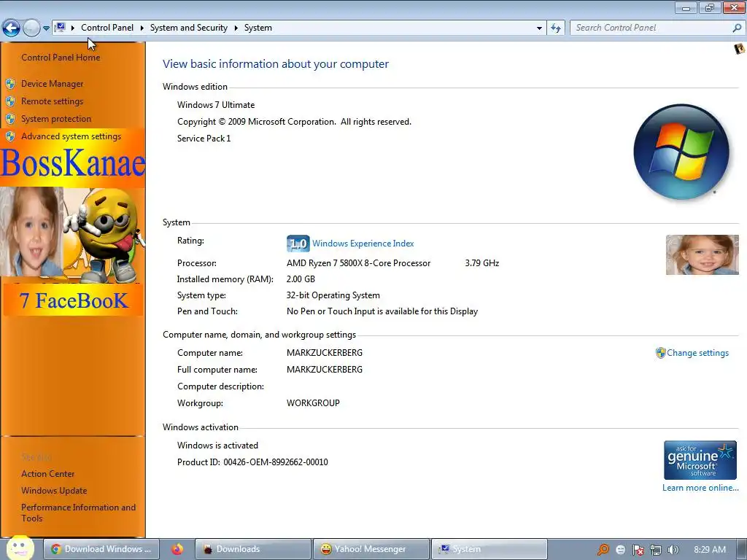Click the OEM photo next to Rating
Viewport: 747px width, 560px height.
tap(703, 254)
